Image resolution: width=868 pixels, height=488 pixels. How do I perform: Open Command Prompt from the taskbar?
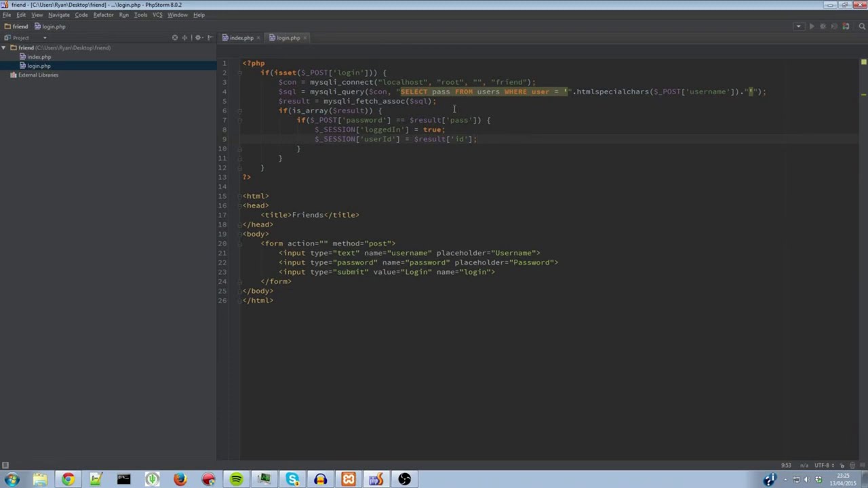click(123, 479)
